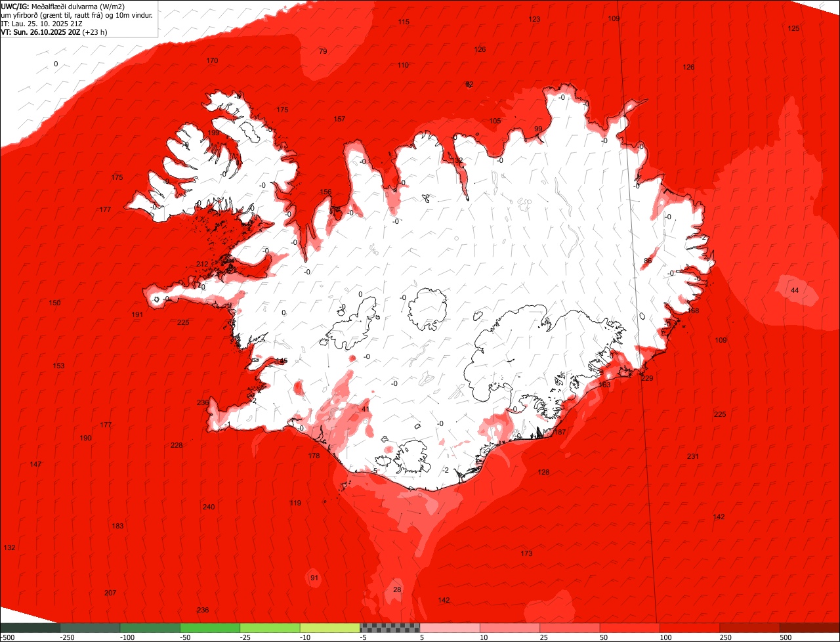The height and width of the screenshot is (642, 840).
Task: Click the flux value '207' on the map
Action: [110, 593]
